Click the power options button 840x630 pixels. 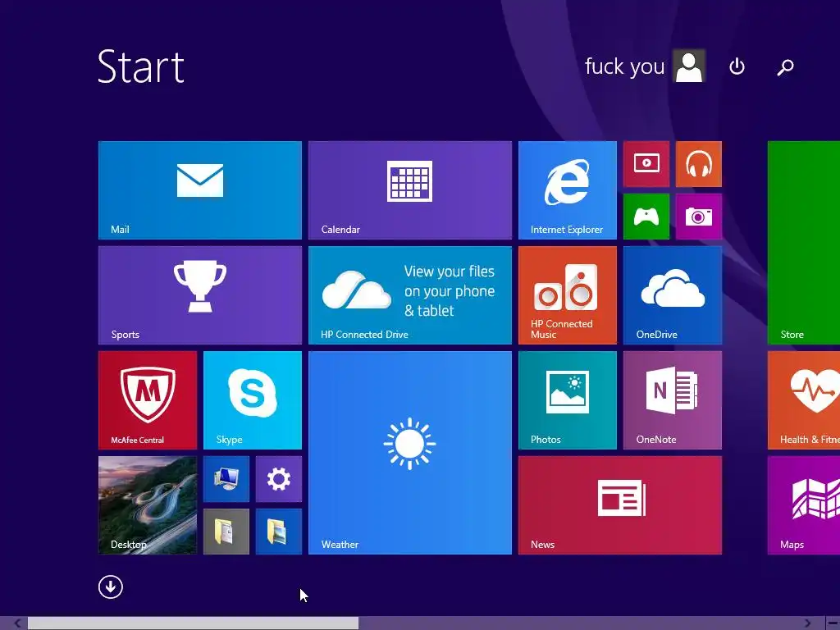737,66
